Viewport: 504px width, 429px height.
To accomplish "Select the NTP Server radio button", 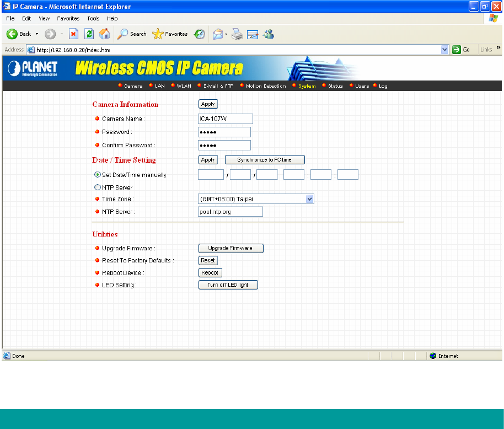I will 98,187.
